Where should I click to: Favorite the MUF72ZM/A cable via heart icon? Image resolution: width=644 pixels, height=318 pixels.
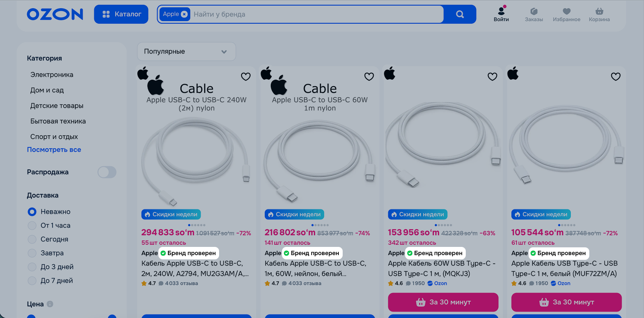pyautogui.click(x=616, y=77)
